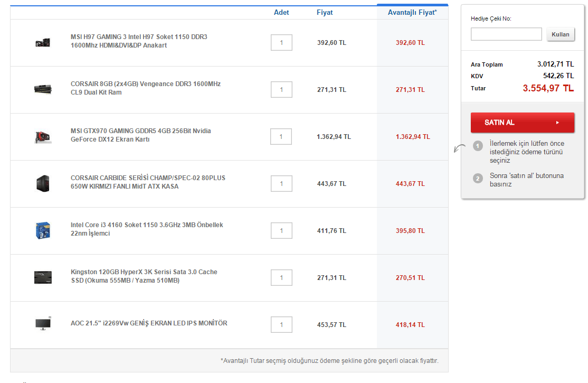588x383 pixels.
Task: Open the AOC 21.5" i2269Vw MONİTÖR link
Action: point(149,323)
